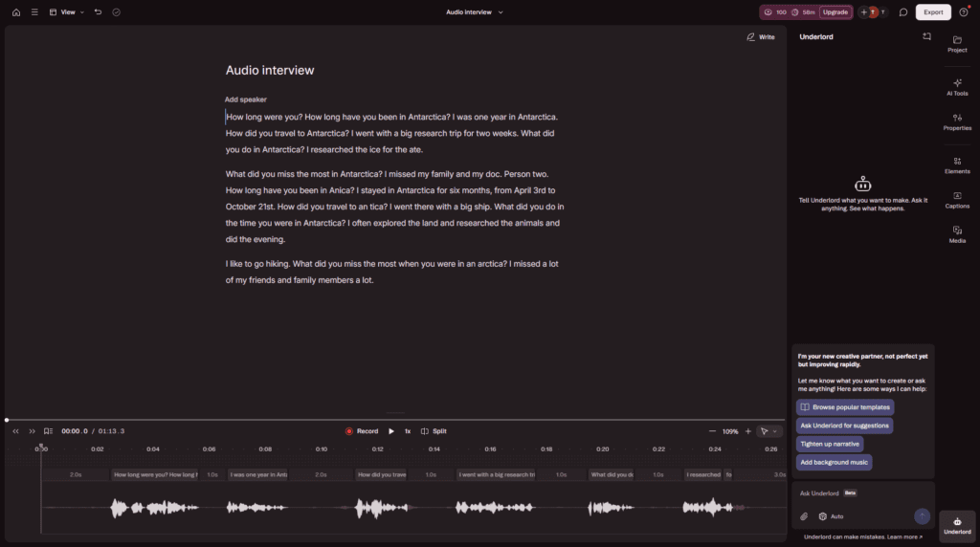The width and height of the screenshot is (980, 547).
Task: Select the 'How did you trave' timeline clip
Action: (381, 474)
